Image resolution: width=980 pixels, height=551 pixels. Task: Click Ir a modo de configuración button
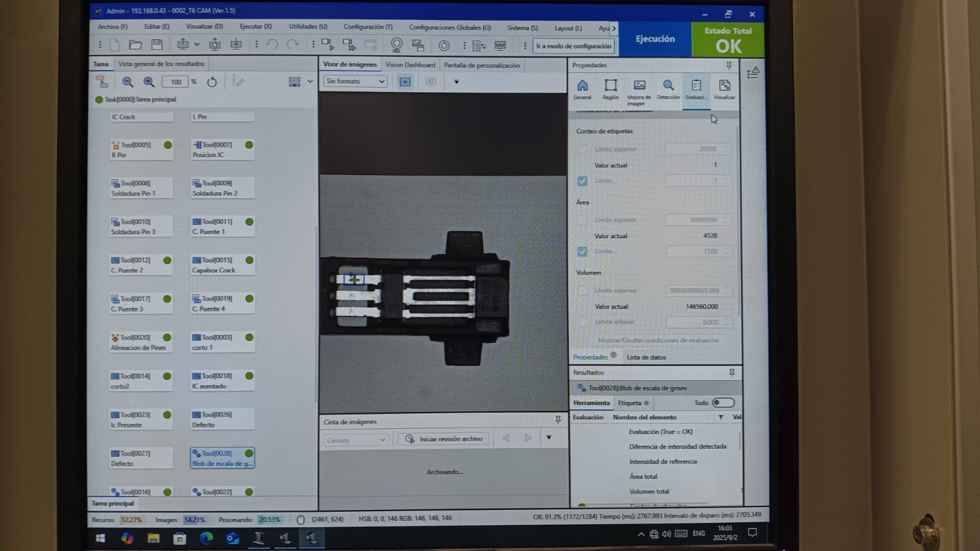click(x=574, y=46)
